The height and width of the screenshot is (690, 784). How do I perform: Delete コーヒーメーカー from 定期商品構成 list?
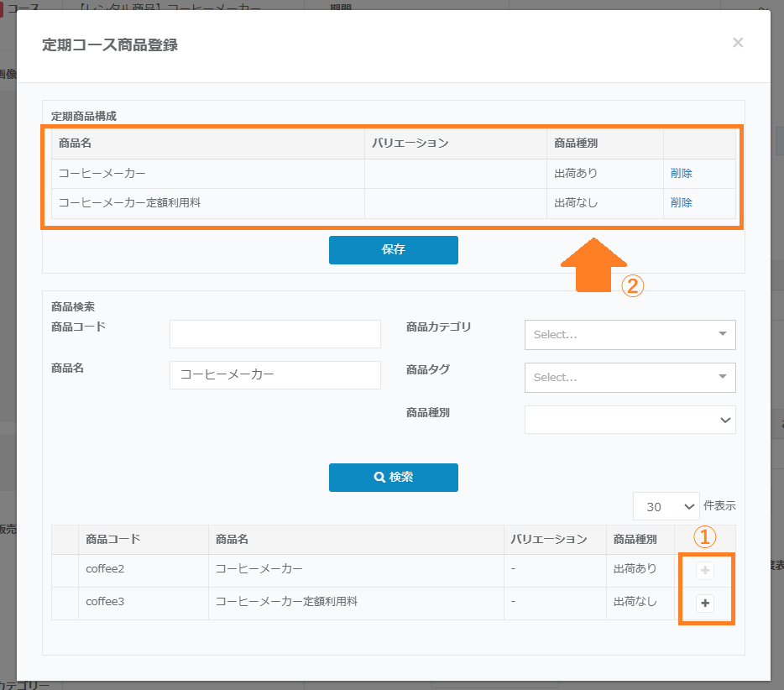pos(681,174)
